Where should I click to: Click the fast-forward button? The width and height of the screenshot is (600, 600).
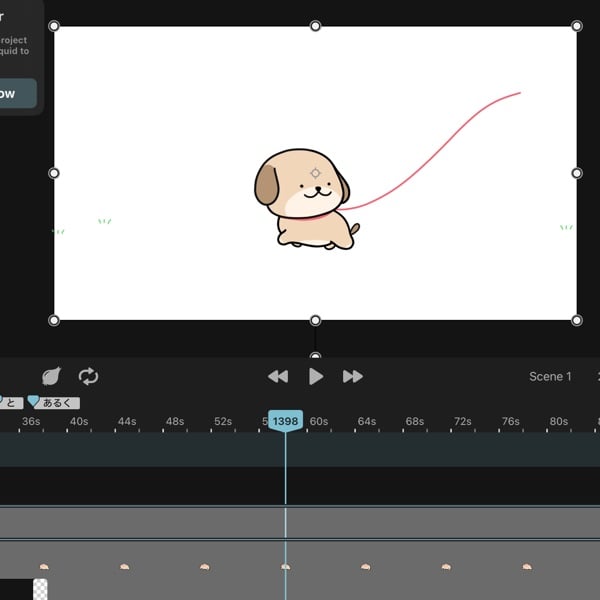point(353,376)
